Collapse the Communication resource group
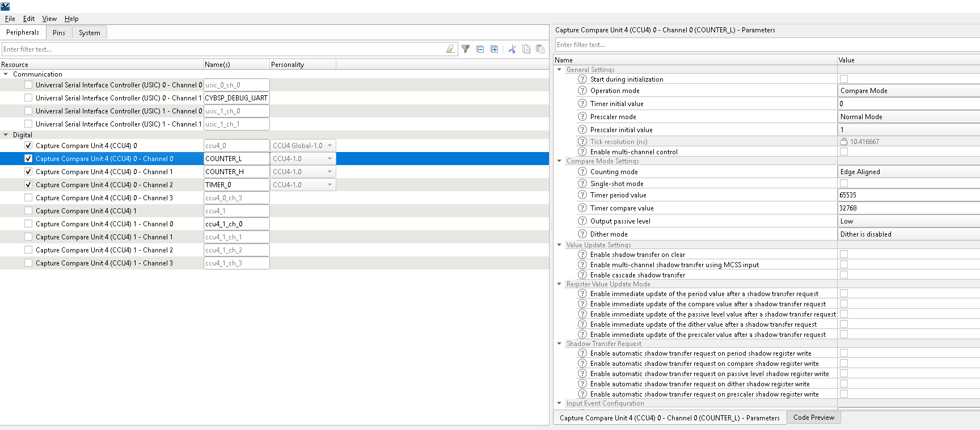 (6, 74)
